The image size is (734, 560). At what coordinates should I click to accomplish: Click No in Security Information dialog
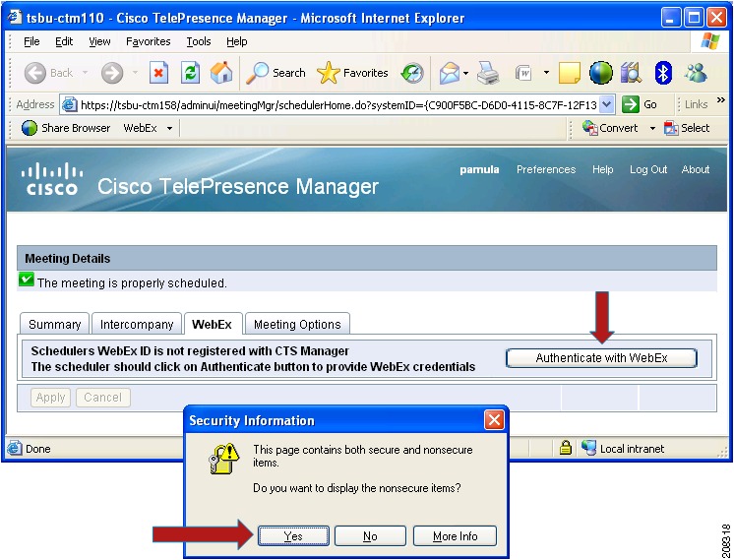coord(370,536)
